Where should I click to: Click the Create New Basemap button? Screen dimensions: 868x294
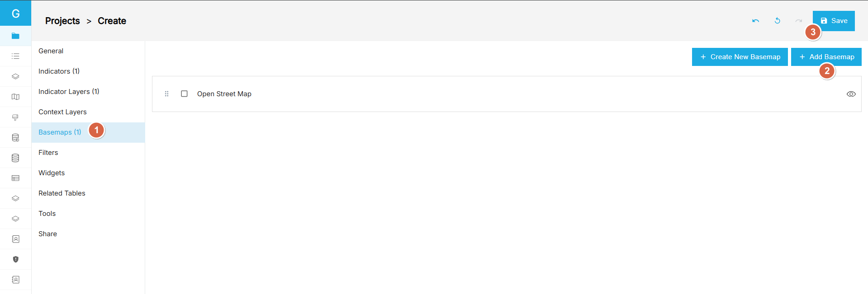(740, 57)
